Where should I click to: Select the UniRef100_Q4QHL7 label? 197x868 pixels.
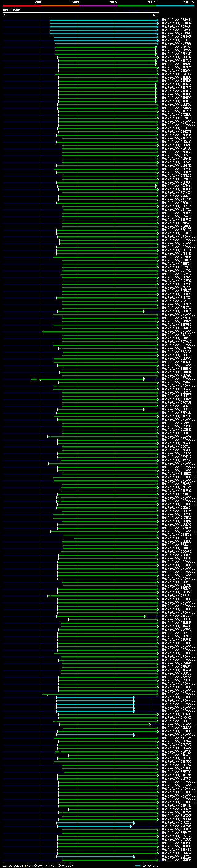pos(177,91)
